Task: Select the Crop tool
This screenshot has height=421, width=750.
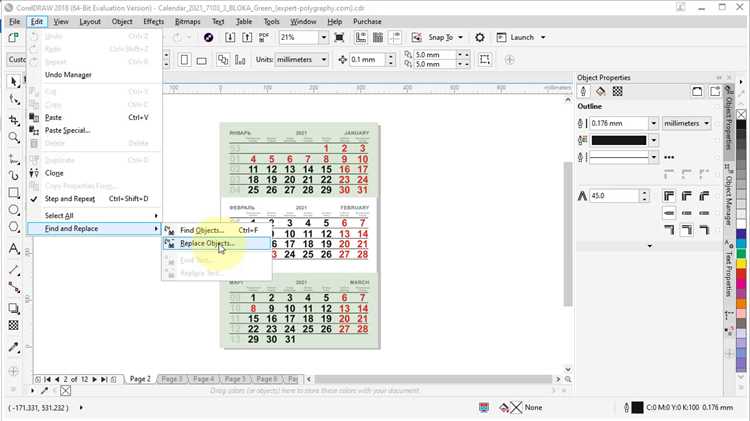Action: point(14,120)
